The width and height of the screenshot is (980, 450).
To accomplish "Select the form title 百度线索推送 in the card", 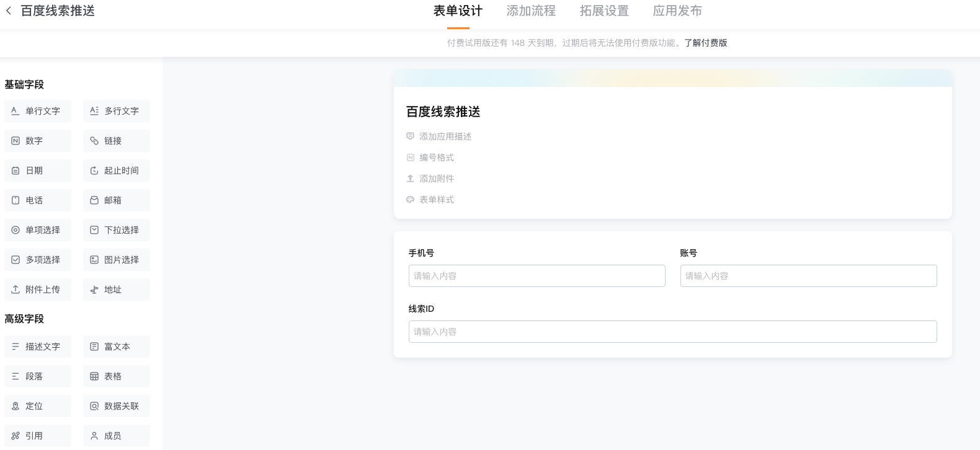I will coord(443,112).
